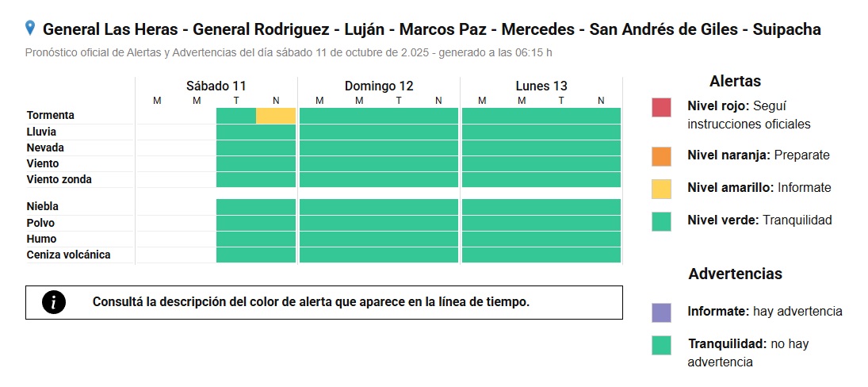Click the Lluvia green bar on Domingo
Image resolution: width=868 pixels, height=387 pixels.
[379, 132]
